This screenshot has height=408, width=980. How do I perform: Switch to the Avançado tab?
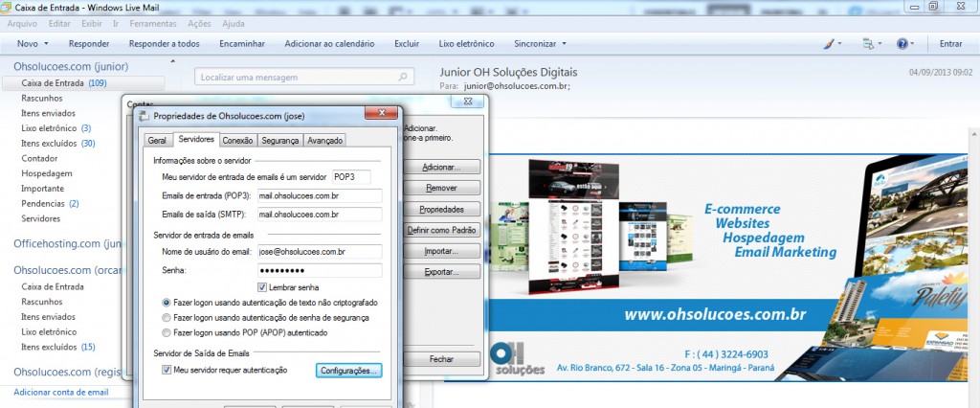point(324,140)
